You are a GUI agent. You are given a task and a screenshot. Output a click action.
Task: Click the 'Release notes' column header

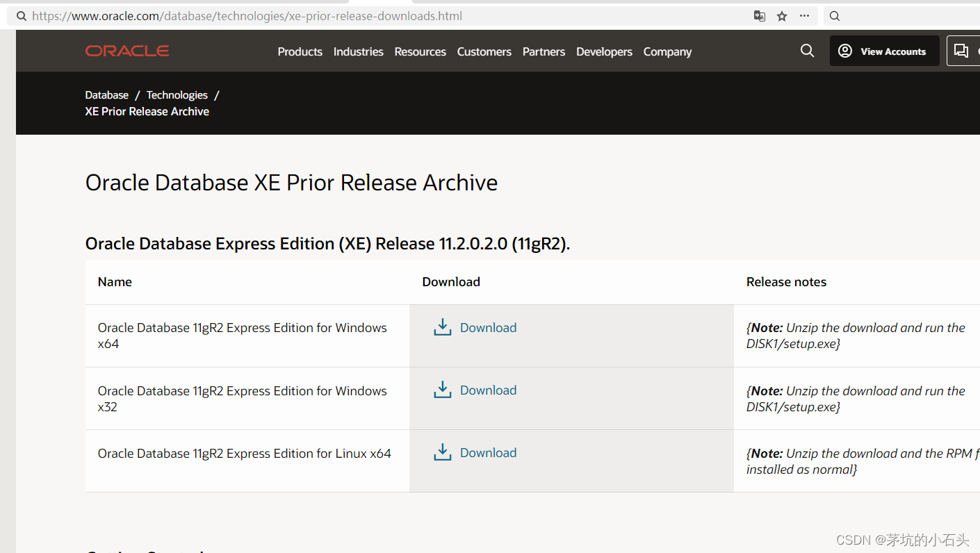click(787, 282)
